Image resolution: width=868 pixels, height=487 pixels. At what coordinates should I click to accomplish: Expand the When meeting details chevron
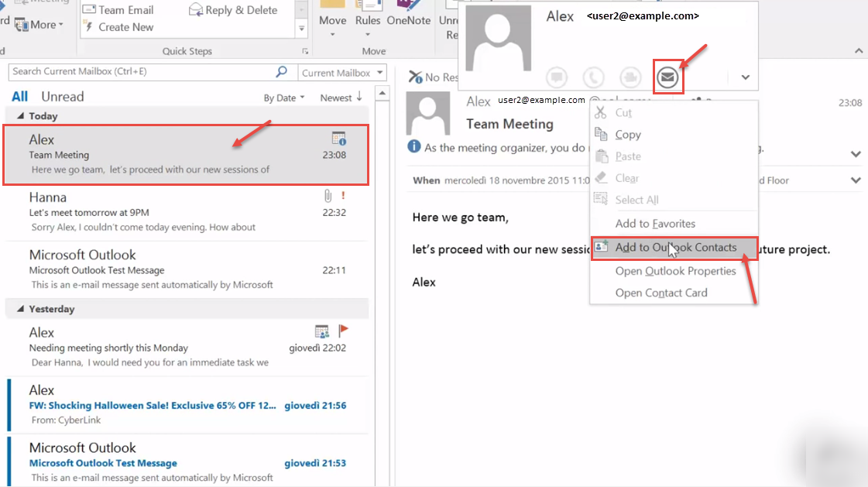[856, 180]
